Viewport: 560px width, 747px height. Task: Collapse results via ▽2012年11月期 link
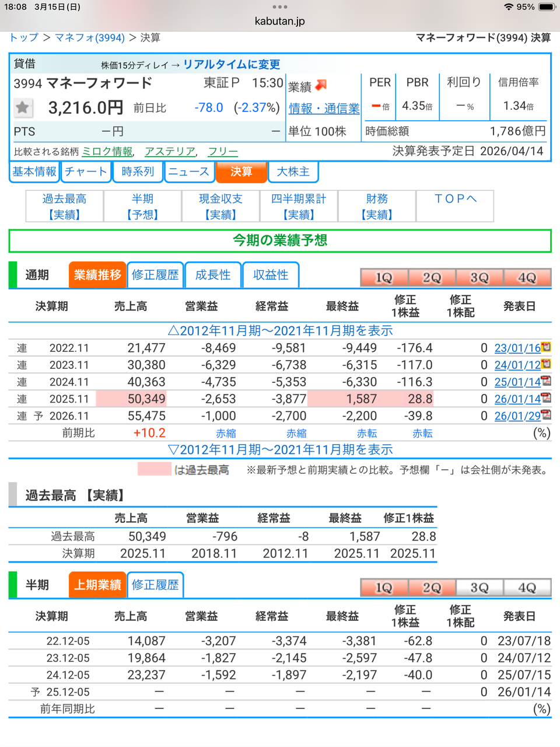(279, 449)
